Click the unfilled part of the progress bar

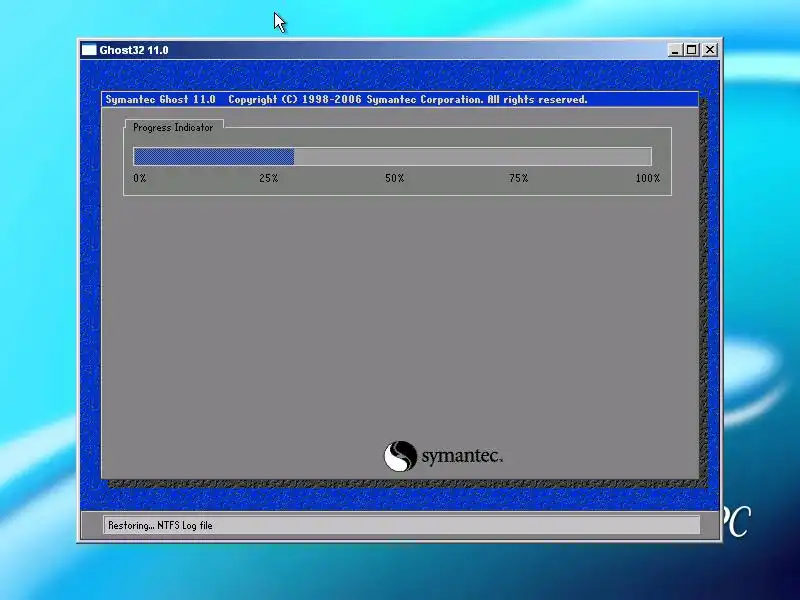click(472, 157)
